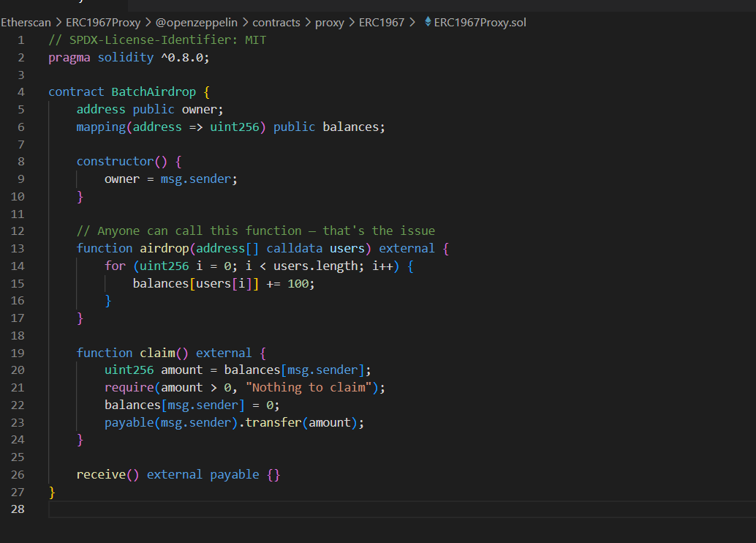Select the ERC1967Proxy.sol file breadcrumb
Image resolution: width=756 pixels, height=543 pixels.
click(x=480, y=22)
